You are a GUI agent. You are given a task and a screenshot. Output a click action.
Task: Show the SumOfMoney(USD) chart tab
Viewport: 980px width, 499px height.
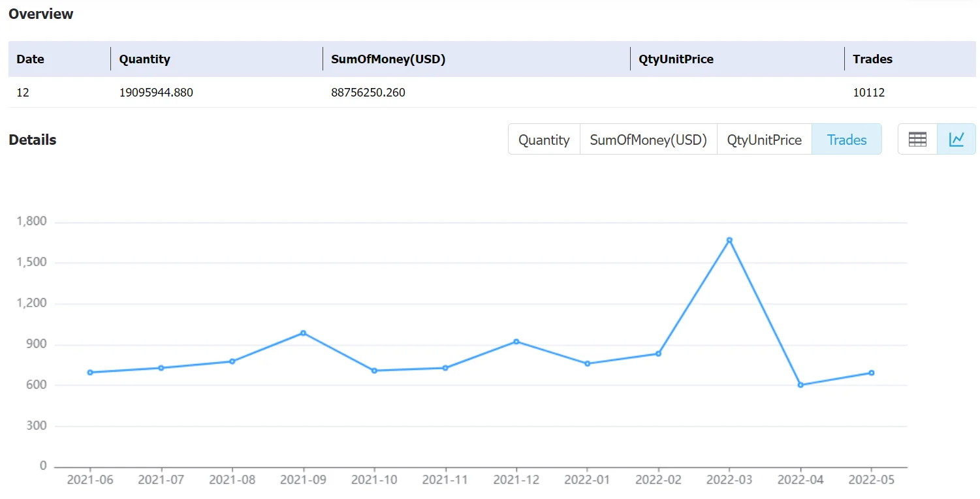(x=648, y=140)
